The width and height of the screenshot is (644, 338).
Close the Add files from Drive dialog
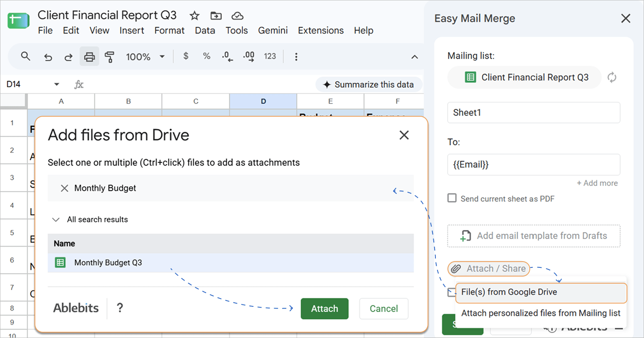point(404,135)
